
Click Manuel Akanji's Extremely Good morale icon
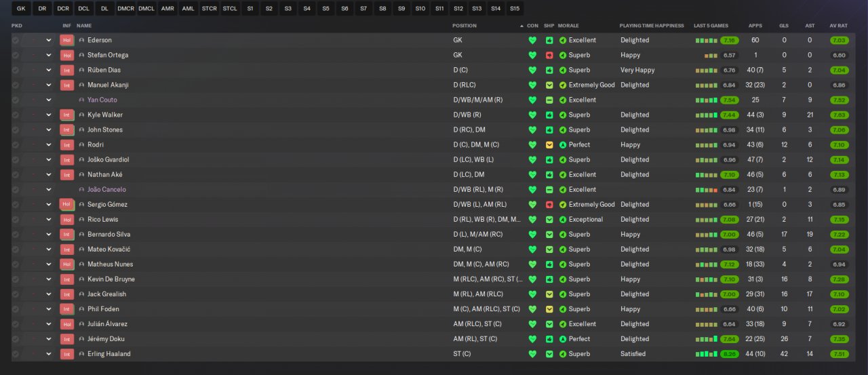point(563,85)
